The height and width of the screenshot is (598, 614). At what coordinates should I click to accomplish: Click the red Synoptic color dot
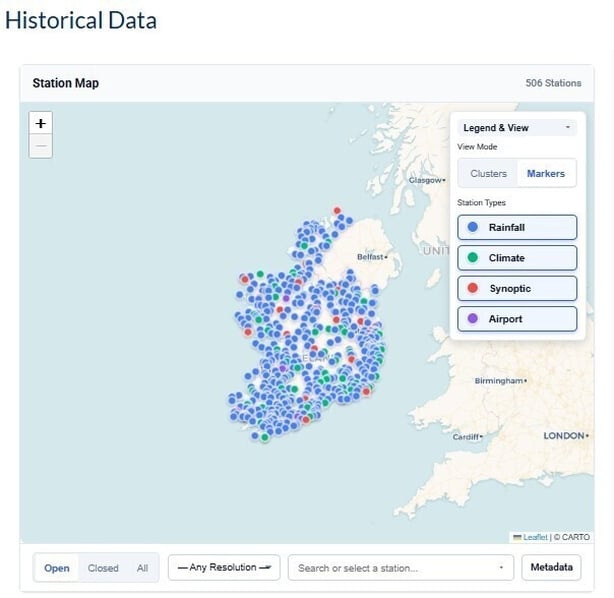(473, 288)
